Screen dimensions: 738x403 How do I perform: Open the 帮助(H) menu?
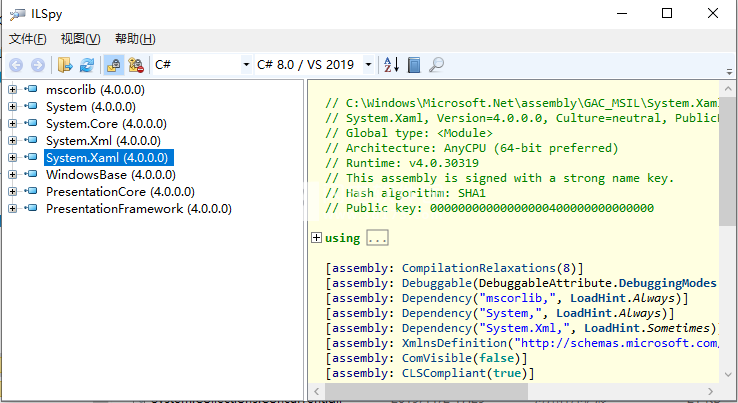tap(135, 39)
